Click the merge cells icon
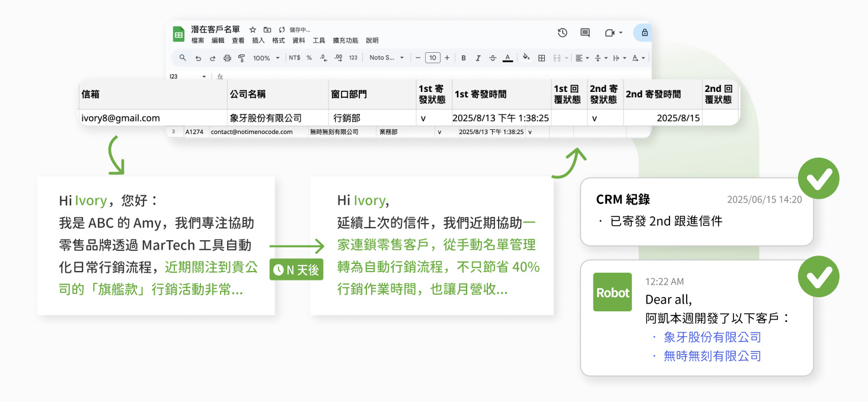Image resolution: width=868 pixels, height=402 pixels. 557,58
